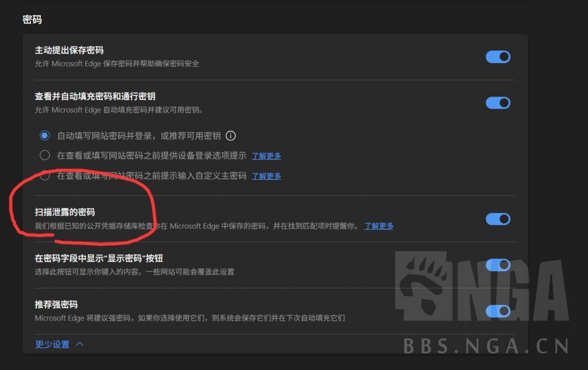Click the info icon beside the autofill option
588x370 pixels.
[x=231, y=136]
